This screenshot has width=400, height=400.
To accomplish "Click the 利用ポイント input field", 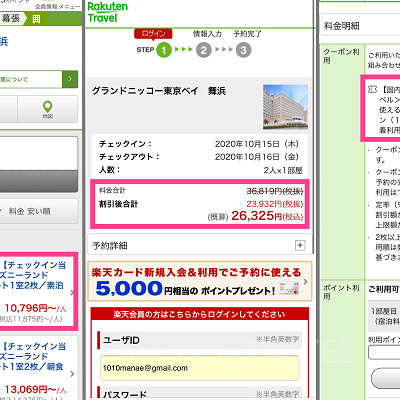I will click(384, 352).
